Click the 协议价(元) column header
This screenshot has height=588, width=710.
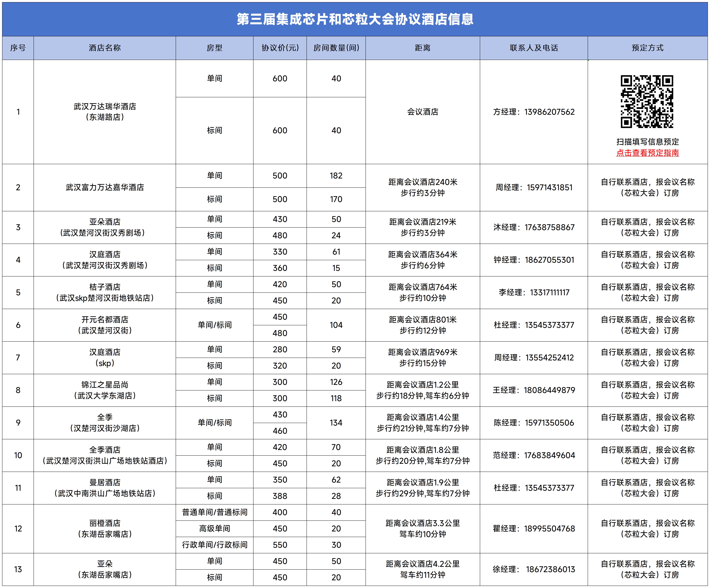point(280,48)
